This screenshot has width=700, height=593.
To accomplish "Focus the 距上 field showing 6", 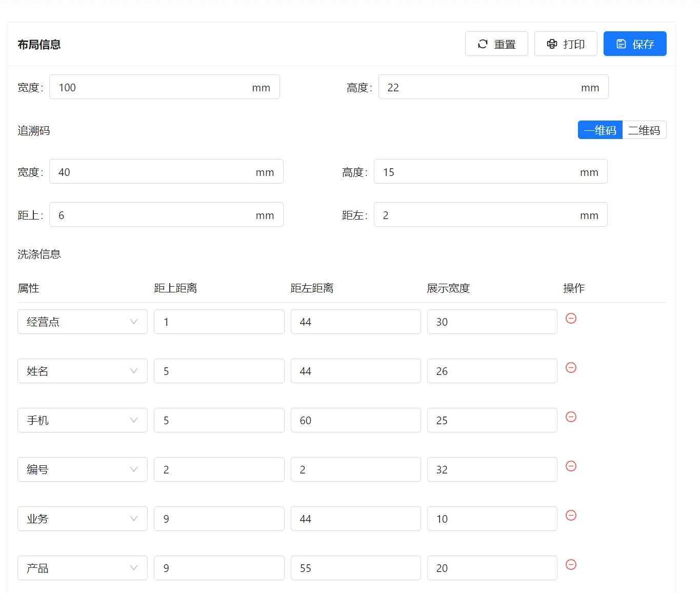I will coord(166,214).
